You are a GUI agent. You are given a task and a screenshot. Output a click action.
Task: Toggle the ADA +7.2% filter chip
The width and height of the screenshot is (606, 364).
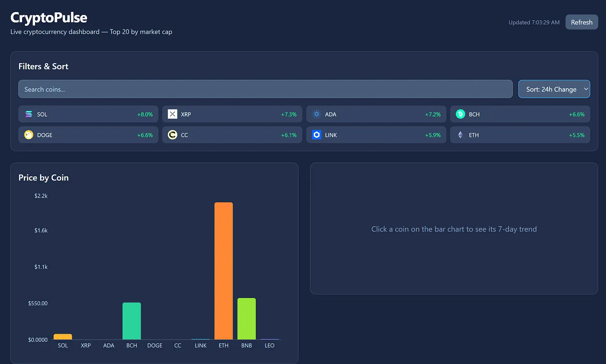click(376, 114)
